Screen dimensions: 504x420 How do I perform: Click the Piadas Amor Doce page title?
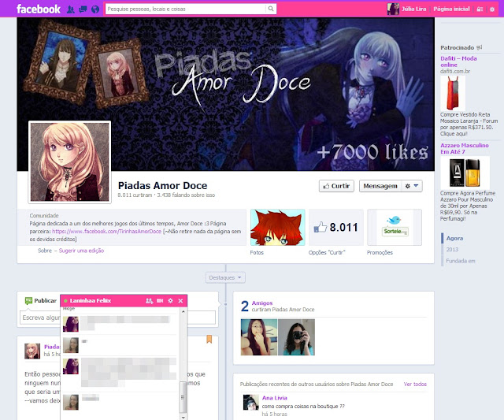point(163,185)
